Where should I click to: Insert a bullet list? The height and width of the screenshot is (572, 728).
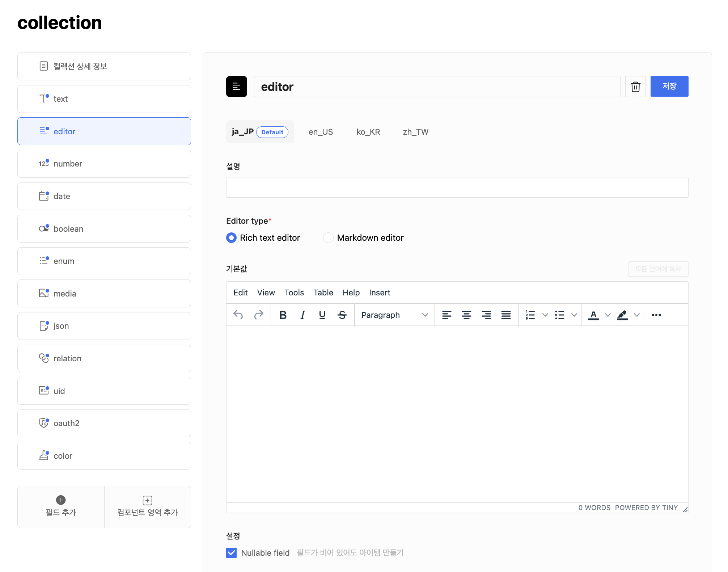[560, 315]
